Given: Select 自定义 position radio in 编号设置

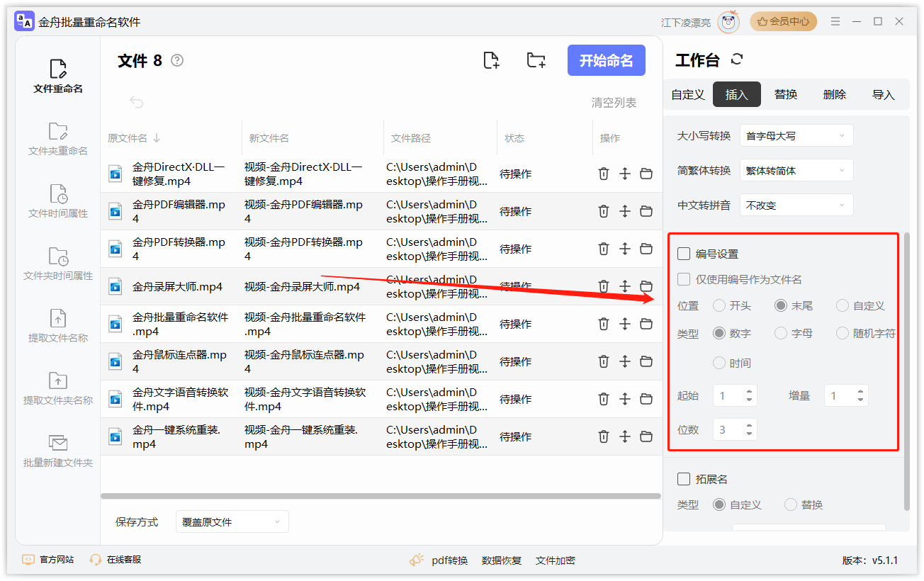Looking at the screenshot, I should click(843, 306).
